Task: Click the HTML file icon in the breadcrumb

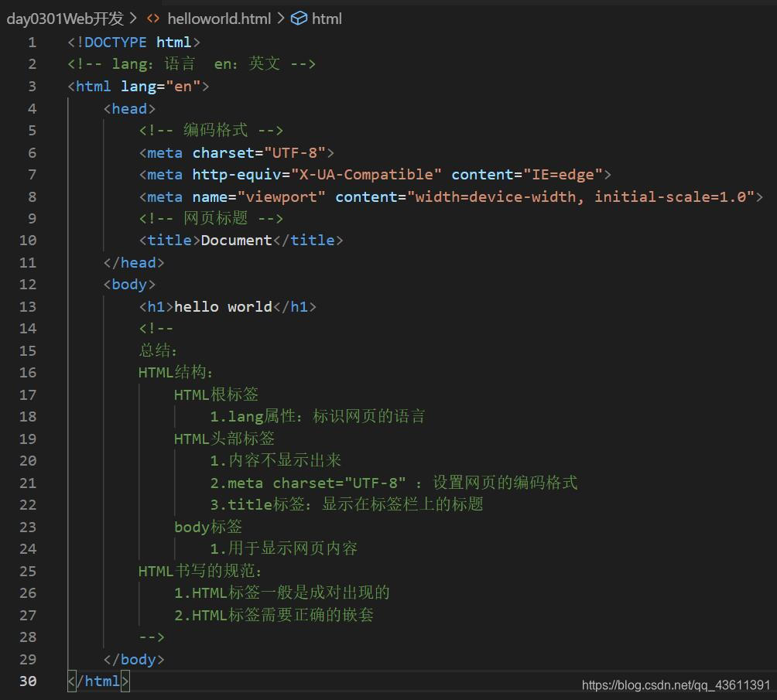Action: pyautogui.click(x=153, y=19)
